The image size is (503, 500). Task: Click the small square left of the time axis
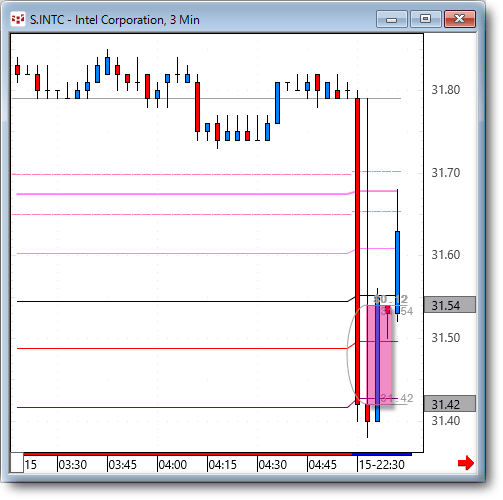point(17,463)
